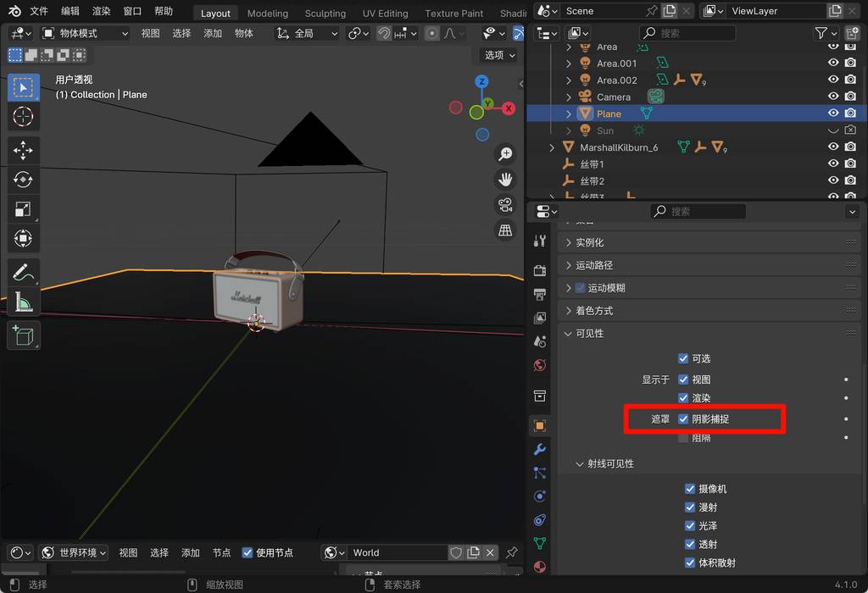Hide the Camera object in outliner
This screenshot has width=868, height=593.
(x=833, y=97)
